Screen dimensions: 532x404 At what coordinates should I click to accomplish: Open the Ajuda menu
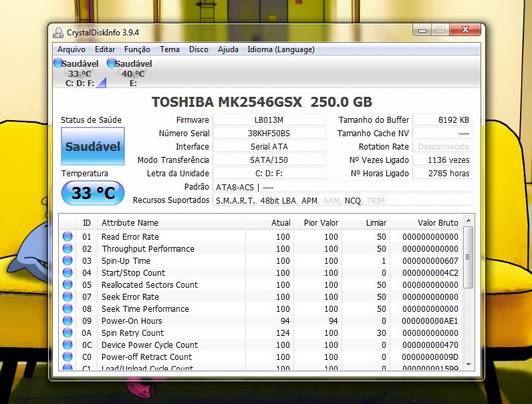[x=228, y=49]
